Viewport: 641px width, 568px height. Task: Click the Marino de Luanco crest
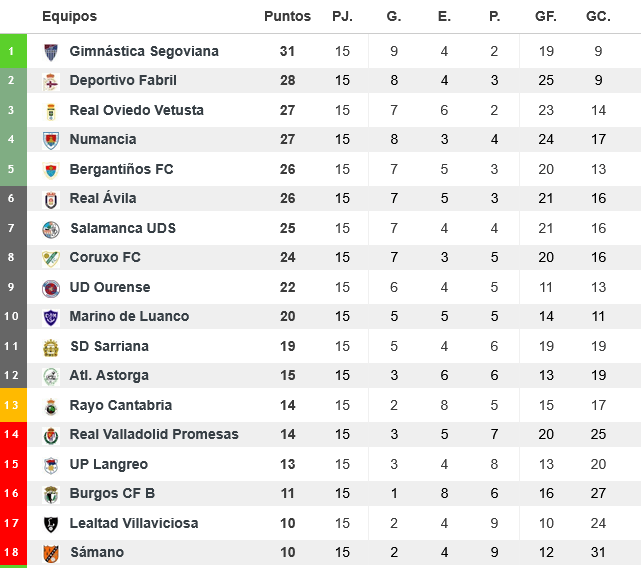point(51,317)
